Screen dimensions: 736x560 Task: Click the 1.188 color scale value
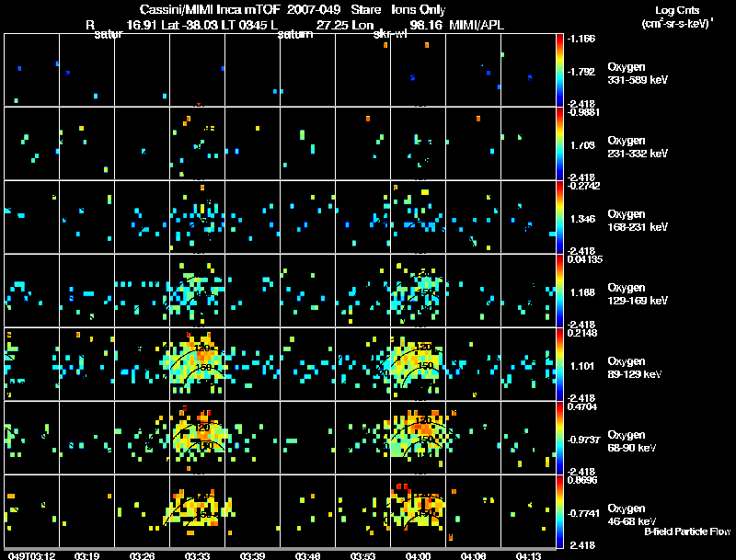click(582, 292)
